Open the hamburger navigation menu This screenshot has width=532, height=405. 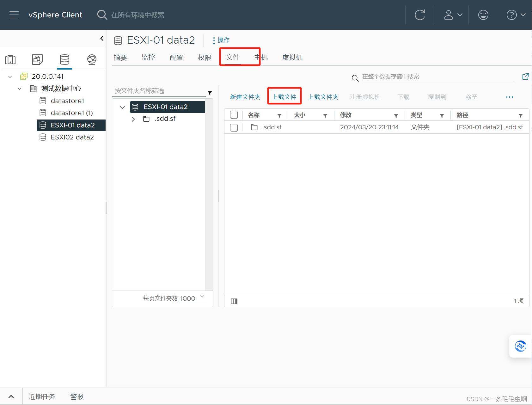pos(14,15)
